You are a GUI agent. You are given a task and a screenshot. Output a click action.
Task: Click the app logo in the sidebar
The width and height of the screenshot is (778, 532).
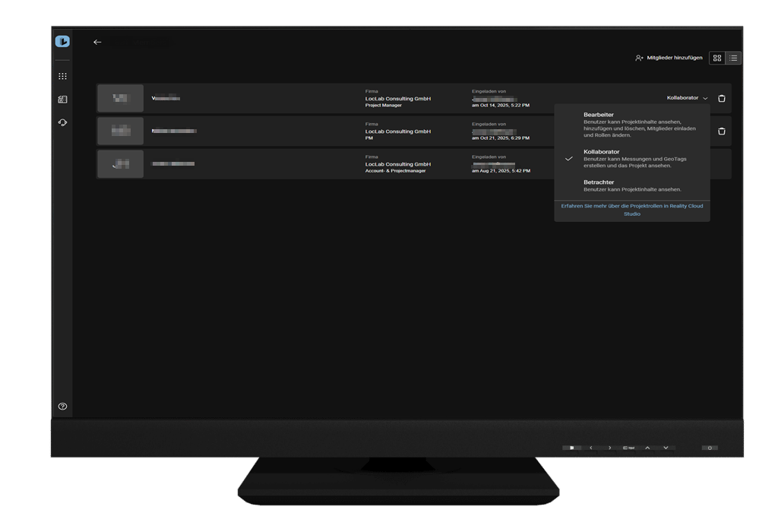(x=62, y=42)
